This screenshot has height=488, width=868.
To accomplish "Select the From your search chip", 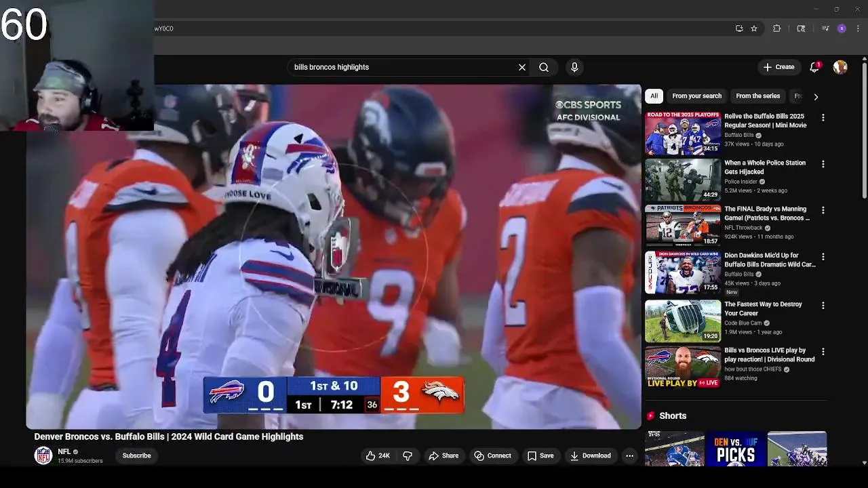I will point(696,96).
